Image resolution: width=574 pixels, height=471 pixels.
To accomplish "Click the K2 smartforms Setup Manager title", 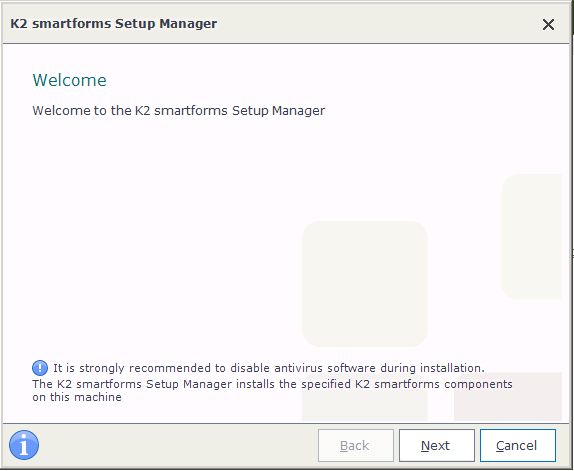I will coord(113,24).
